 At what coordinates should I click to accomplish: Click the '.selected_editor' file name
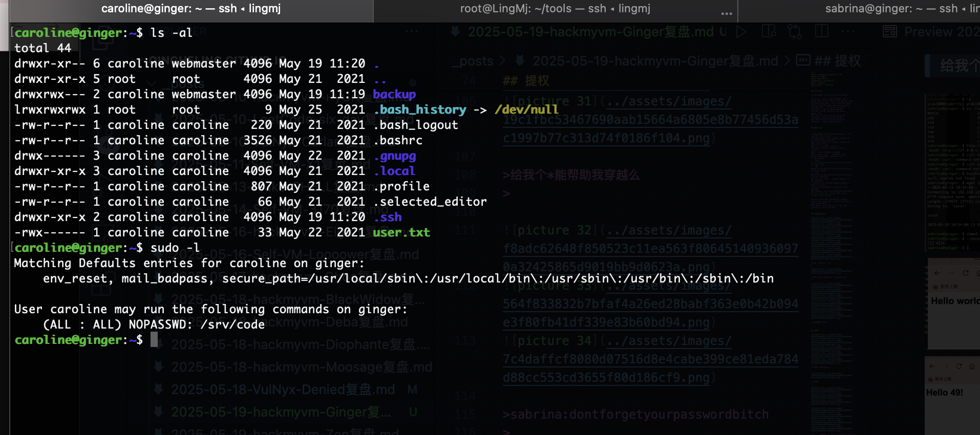point(430,202)
